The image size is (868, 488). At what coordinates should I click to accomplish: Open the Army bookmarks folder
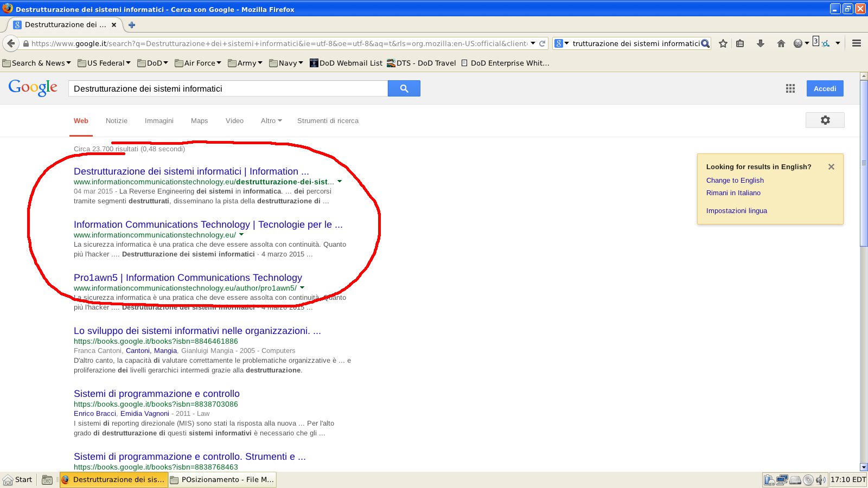point(245,63)
